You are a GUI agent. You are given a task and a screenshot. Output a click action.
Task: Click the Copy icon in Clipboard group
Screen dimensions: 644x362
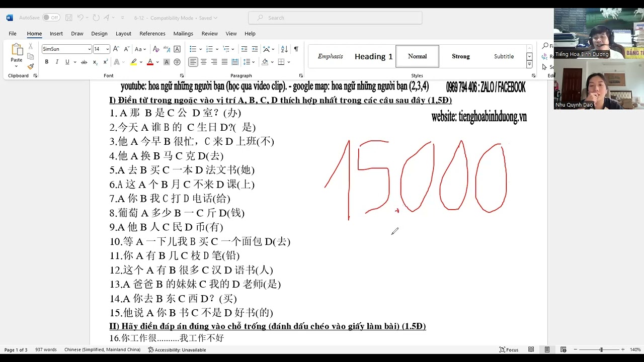[31, 56]
